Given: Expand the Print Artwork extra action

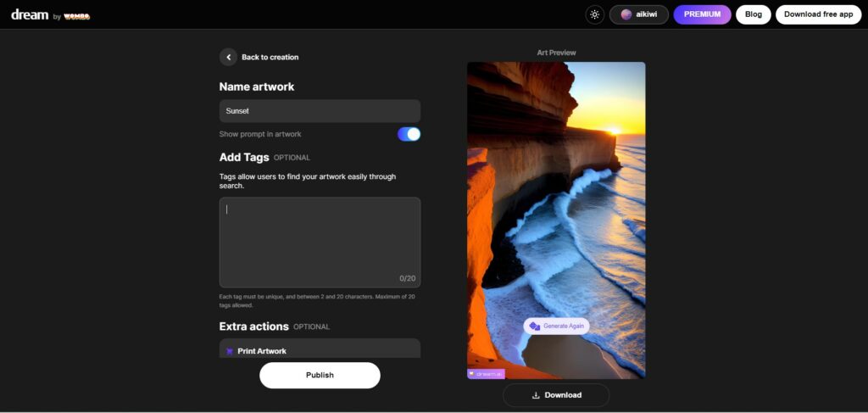Looking at the screenshot, I should (x=320, y=350).
